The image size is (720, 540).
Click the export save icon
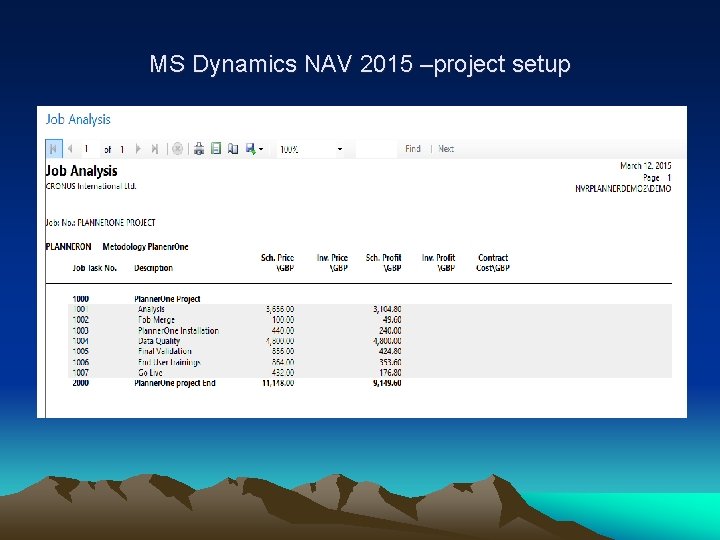click(x=250, y=149)
